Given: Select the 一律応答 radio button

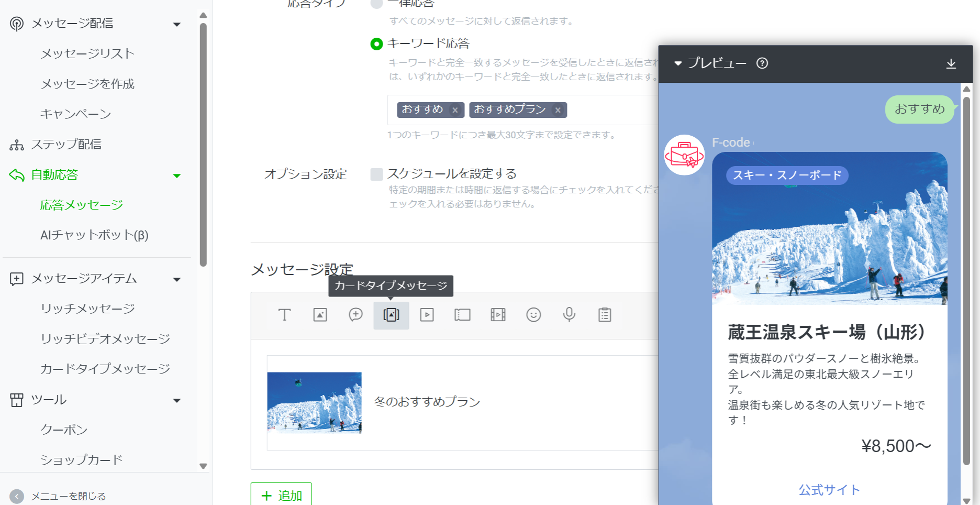Looking at the screenshot, I should click(376, 4).
